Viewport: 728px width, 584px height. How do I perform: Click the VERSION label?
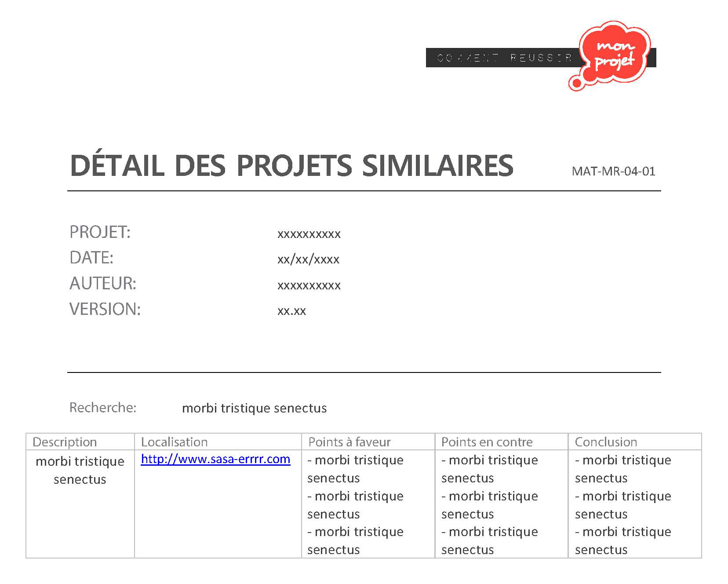(105, 309)
